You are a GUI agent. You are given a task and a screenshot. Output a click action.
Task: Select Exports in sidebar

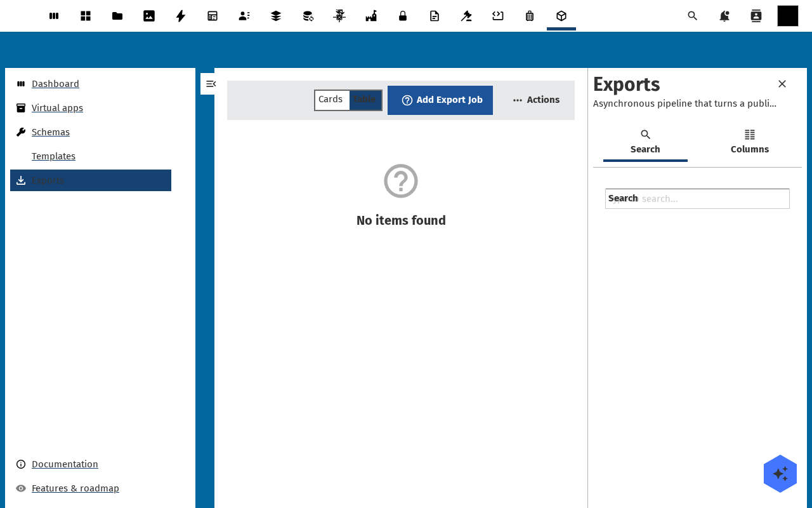click(x=91, y=180)
